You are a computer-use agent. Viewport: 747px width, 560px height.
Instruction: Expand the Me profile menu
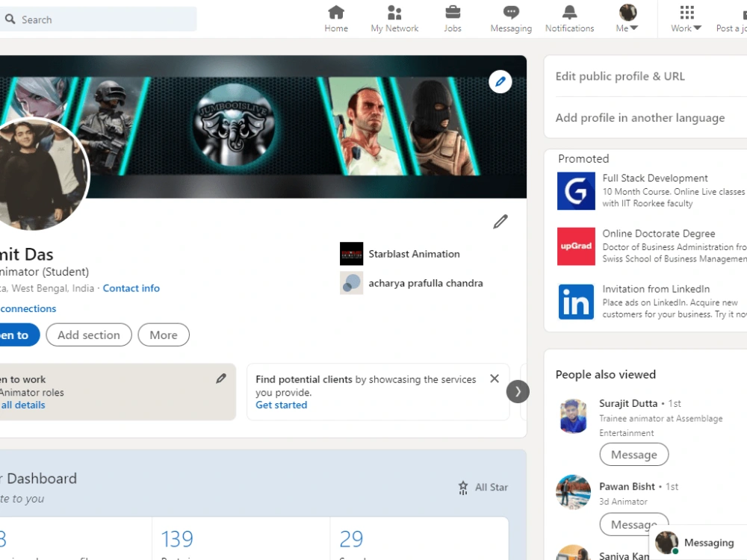click(x=627, y=19)
